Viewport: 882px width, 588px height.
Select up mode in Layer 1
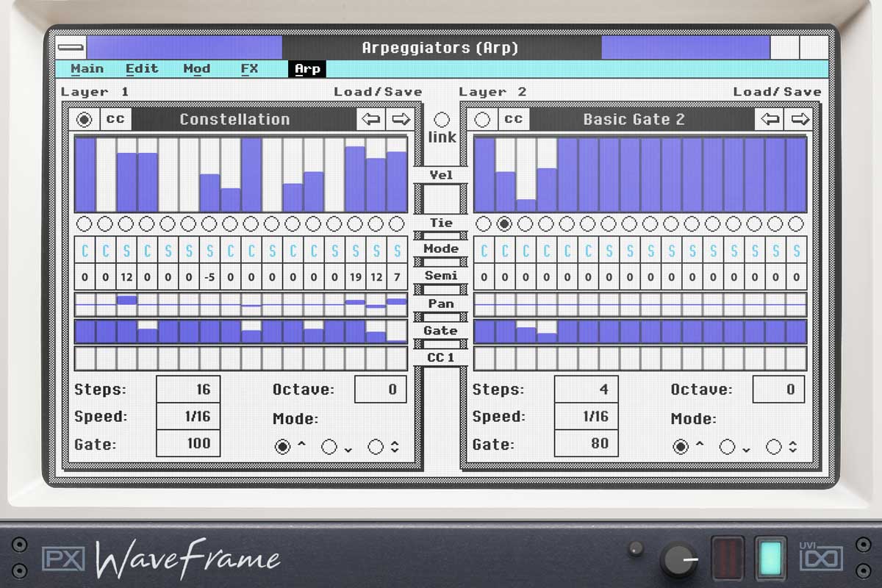point(283,447)
